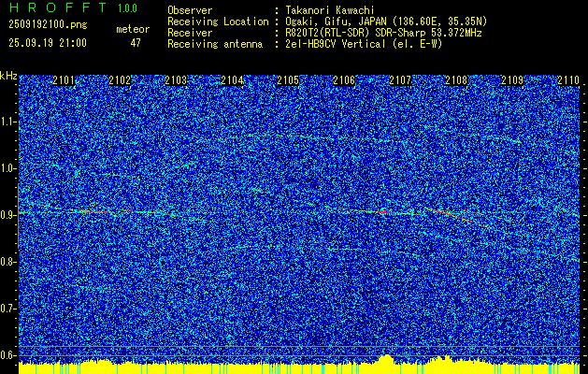Click the Receiving antenna label
Viewport: 588px width, 374px height.
pos(215,44)
